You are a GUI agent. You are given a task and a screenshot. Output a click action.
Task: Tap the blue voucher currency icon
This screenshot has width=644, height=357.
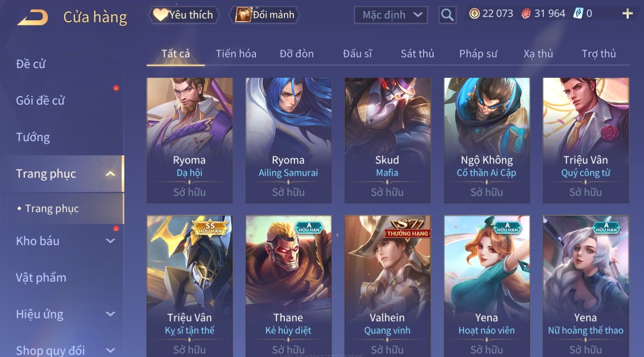pos(578,14)
